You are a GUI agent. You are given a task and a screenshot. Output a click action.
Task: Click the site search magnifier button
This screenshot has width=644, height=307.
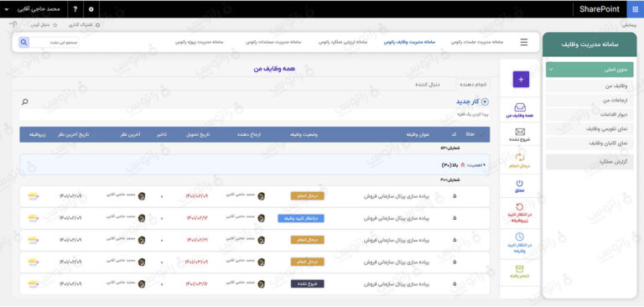(x=23, y=42)
